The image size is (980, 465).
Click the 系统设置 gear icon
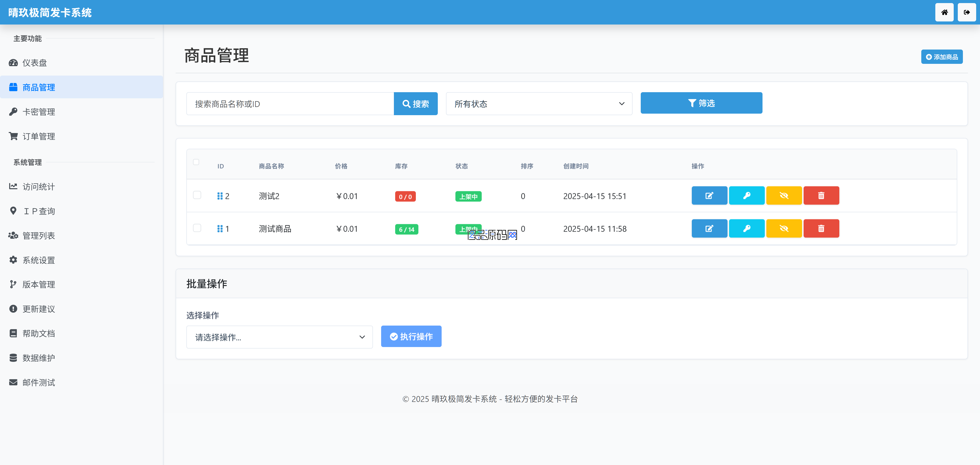tap(13, 260)
